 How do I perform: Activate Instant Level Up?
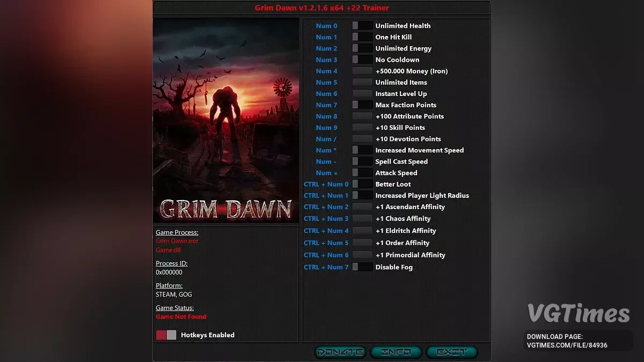tap(362, 93)
